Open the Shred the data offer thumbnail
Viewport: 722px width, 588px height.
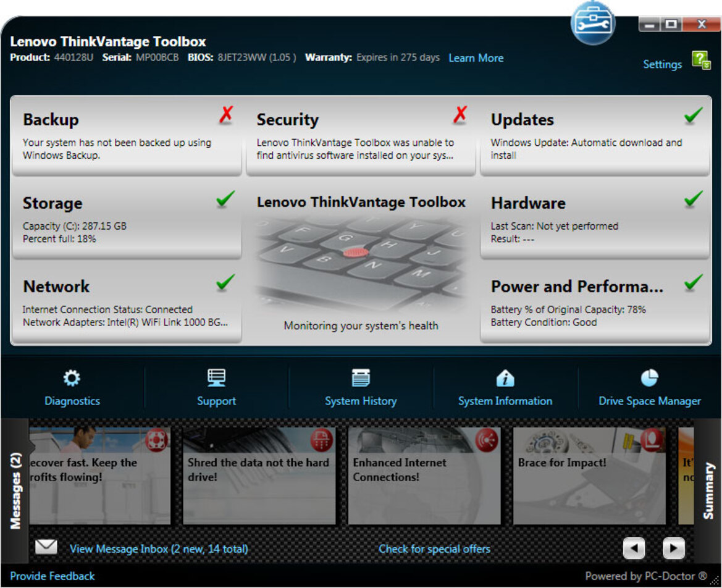click(x=259, y=476)
